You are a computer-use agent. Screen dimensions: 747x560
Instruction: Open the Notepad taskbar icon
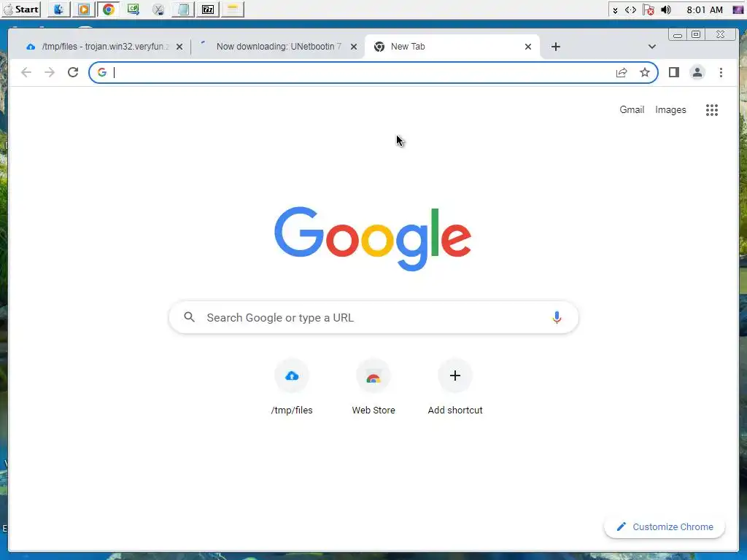tap(183, 9)
